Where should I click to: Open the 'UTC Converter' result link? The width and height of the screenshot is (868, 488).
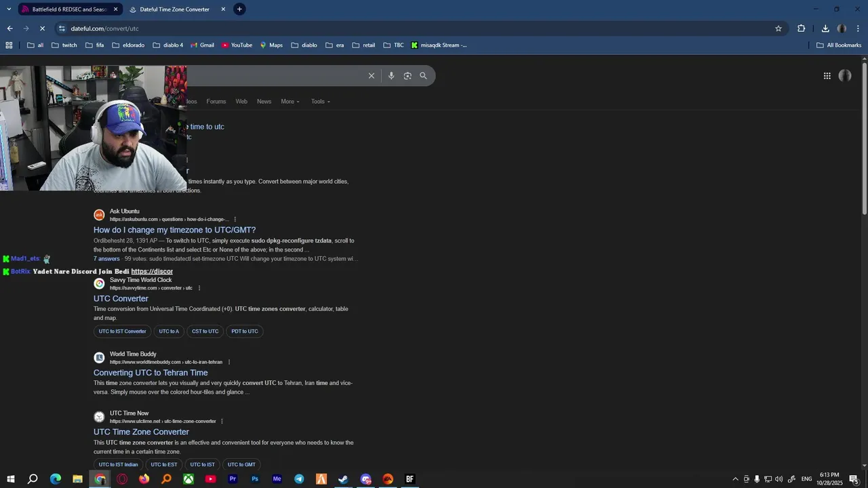(121, 299)
